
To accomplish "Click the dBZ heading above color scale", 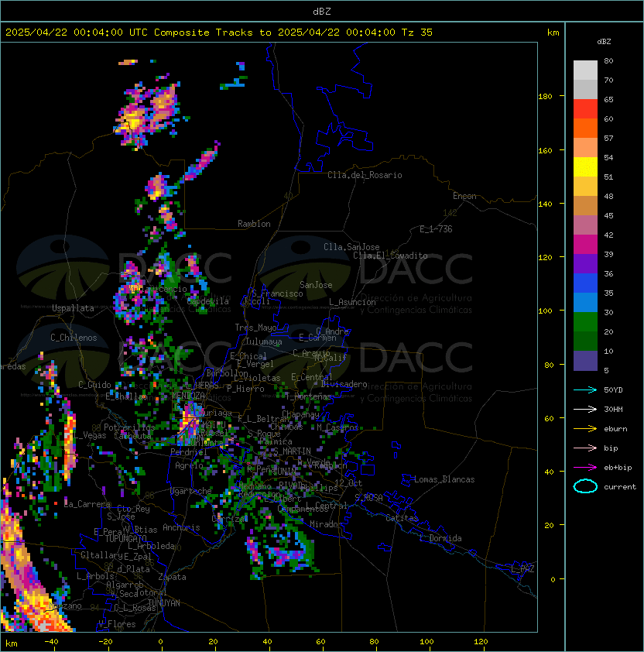I will point(604,42).
